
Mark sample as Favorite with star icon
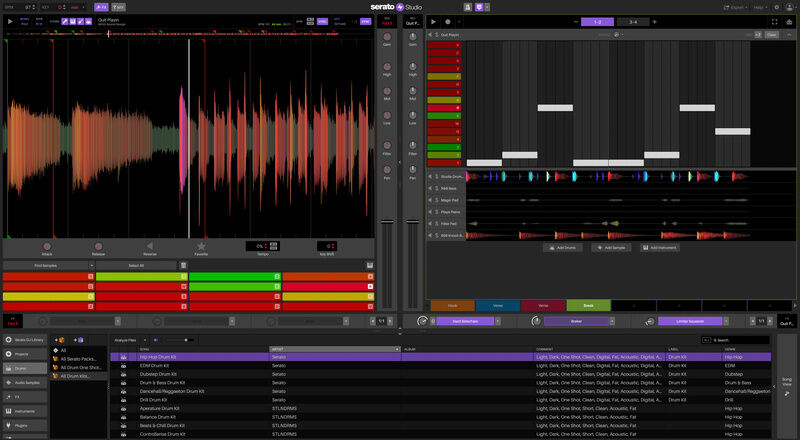(x=201, y=247)
